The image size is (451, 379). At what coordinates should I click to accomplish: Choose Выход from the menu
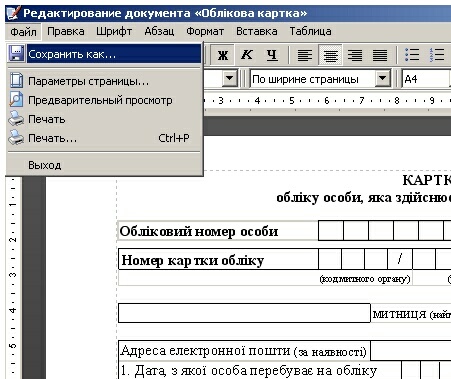pyautogui.click(x=104, y=165)
